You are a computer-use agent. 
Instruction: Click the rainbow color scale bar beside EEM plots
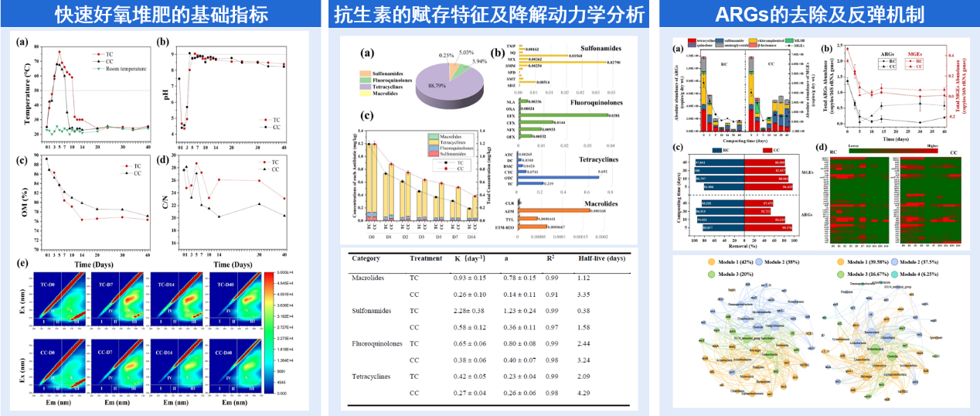270,332
